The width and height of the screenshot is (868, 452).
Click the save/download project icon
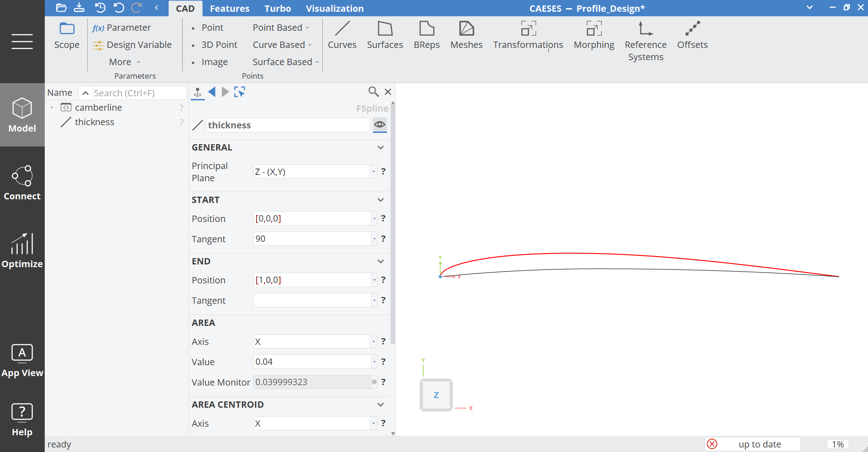point(79,8)
